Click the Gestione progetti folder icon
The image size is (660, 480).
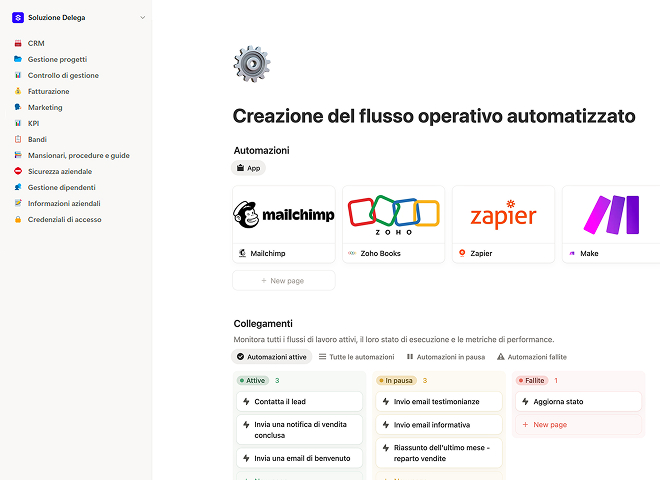coord(18,59)
